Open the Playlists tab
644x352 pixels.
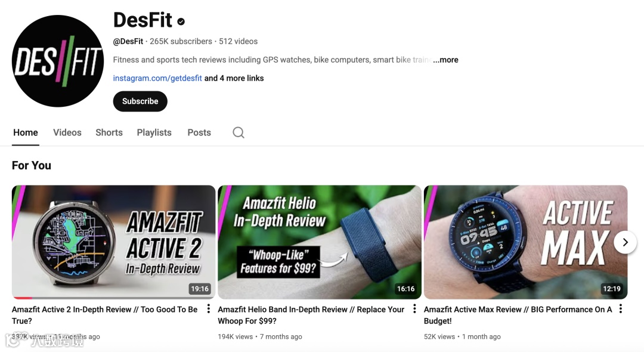point(154,132)
